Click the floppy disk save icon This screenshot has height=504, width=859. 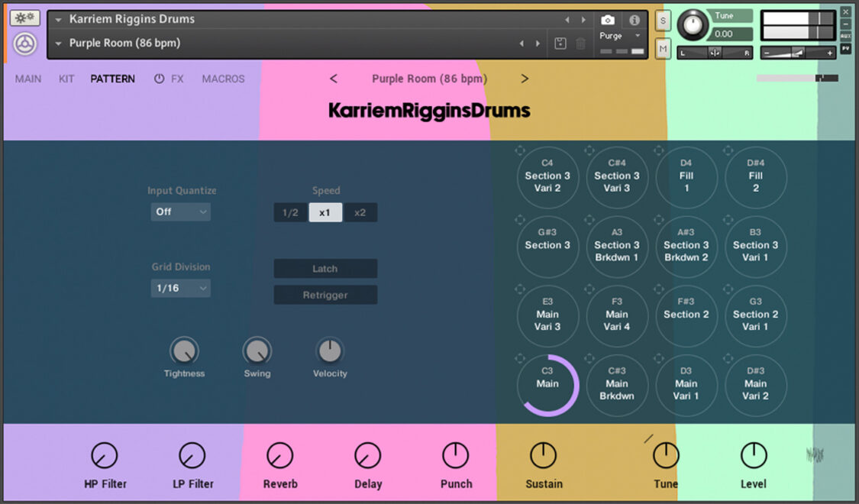[560, 44]
